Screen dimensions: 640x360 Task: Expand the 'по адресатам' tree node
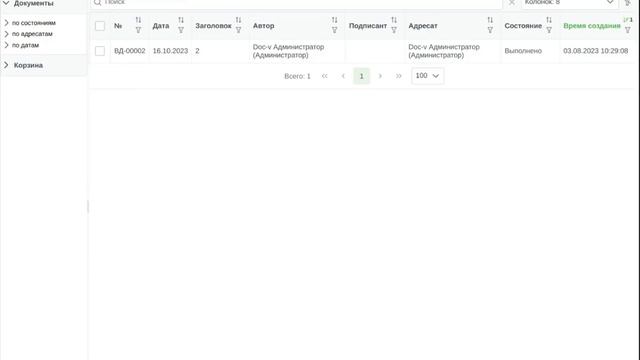click(6, 34)
